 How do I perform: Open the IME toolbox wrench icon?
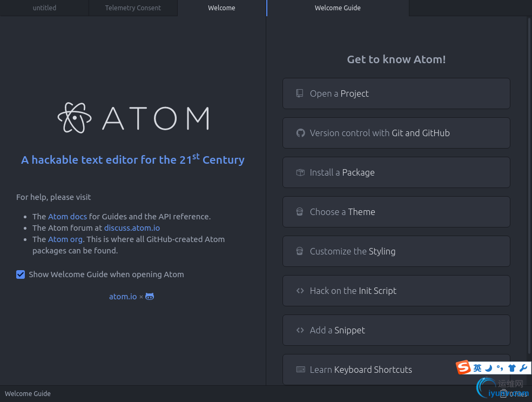point(523,368)
